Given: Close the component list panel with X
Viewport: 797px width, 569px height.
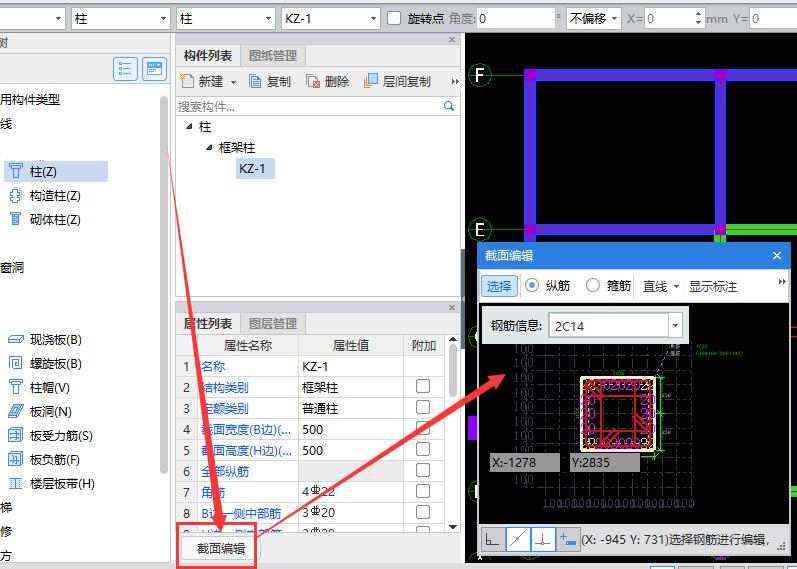Looking at the screenshot, I should tap(452, 40).
